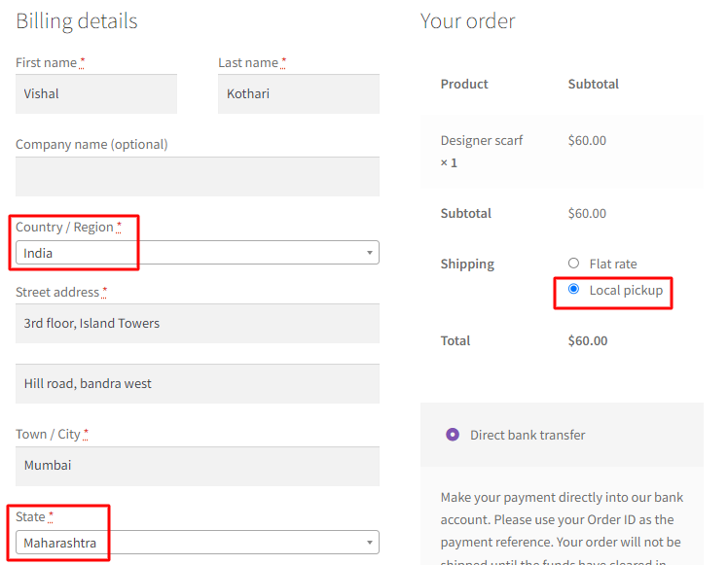Click the Flat rate label text

tap(613, 264)
